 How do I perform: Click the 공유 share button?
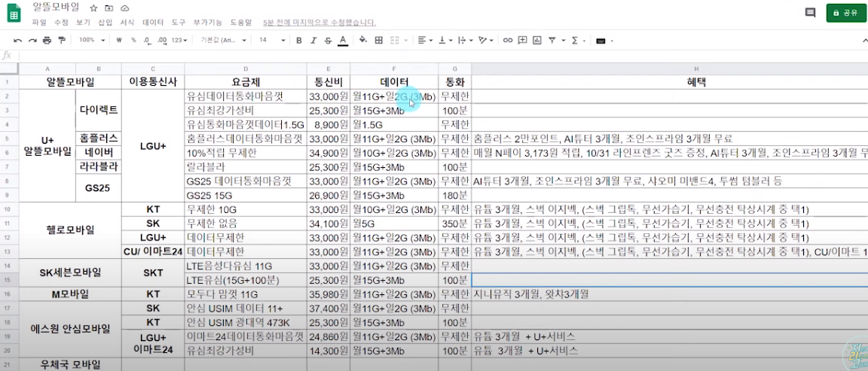click(845, 13)
